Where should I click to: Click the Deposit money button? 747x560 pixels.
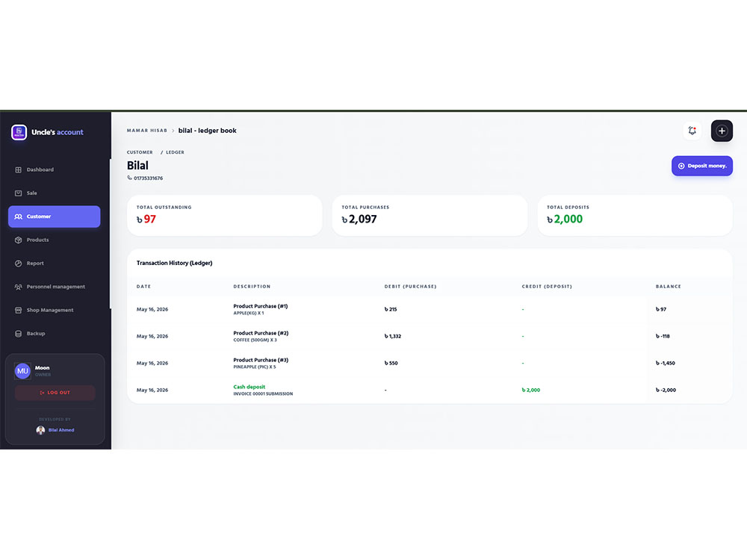pos(701,166)
